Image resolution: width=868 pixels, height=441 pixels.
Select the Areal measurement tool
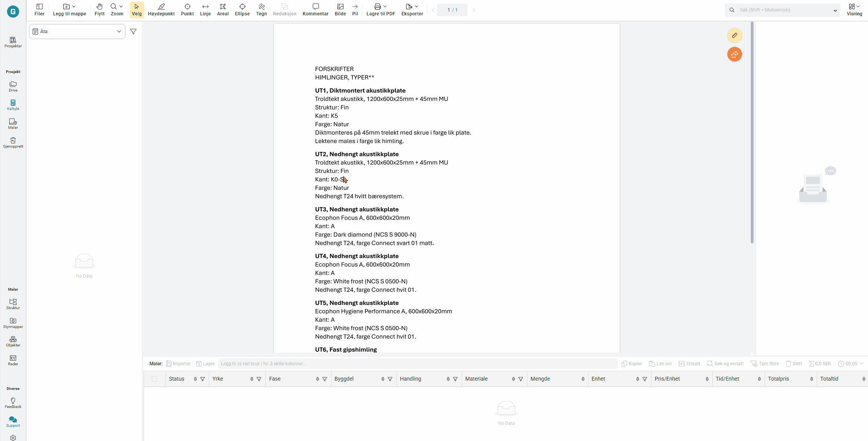pos(222,9)
